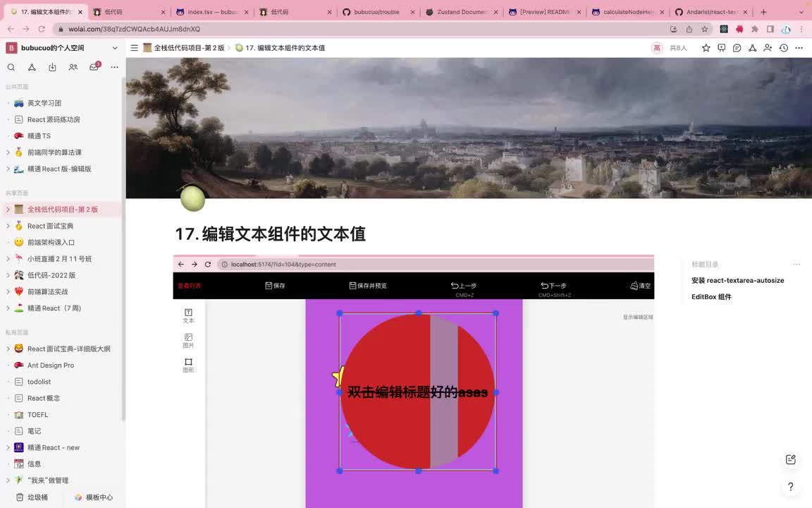Image resolution: width=812 pixels, height=508 pixels.
Task: Open 垃圾桶 trash in sidebar
Action: 32,497
